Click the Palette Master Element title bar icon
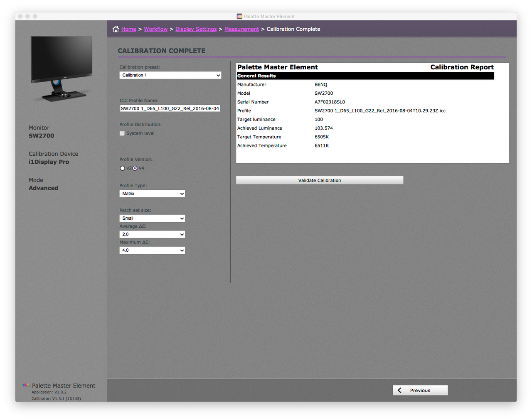The image size is (532, 420). 239,17
